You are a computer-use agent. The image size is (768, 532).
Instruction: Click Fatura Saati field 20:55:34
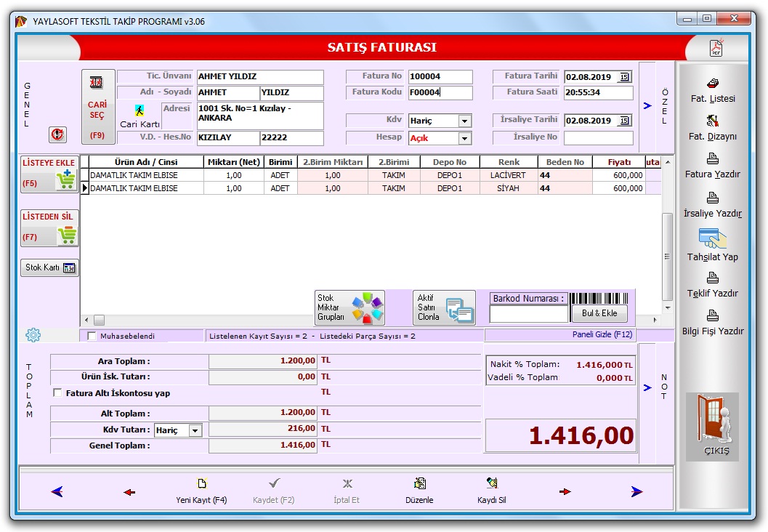tap(599, 92)
